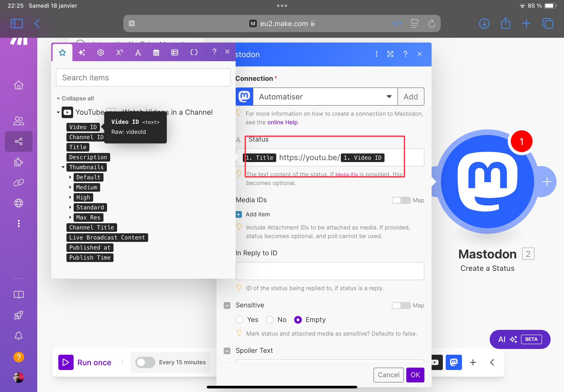The image size is (564, 392).
Task: Open Mastodon dialog help question mark
Action: pyautogui.click(x=405, y=54)
